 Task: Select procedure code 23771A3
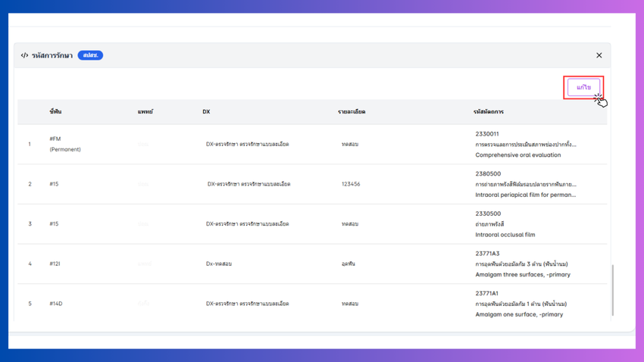(487, 254)
